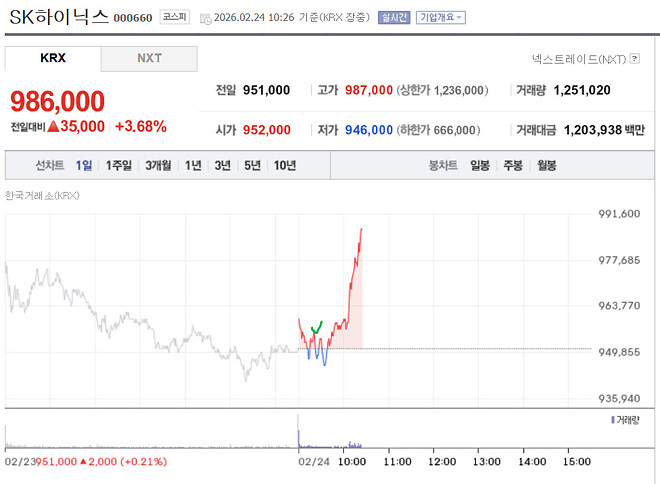The width and height of the screenshot is (660, 484).
Task: Click the trading value 1,203,938 백만
Action: 604,130
